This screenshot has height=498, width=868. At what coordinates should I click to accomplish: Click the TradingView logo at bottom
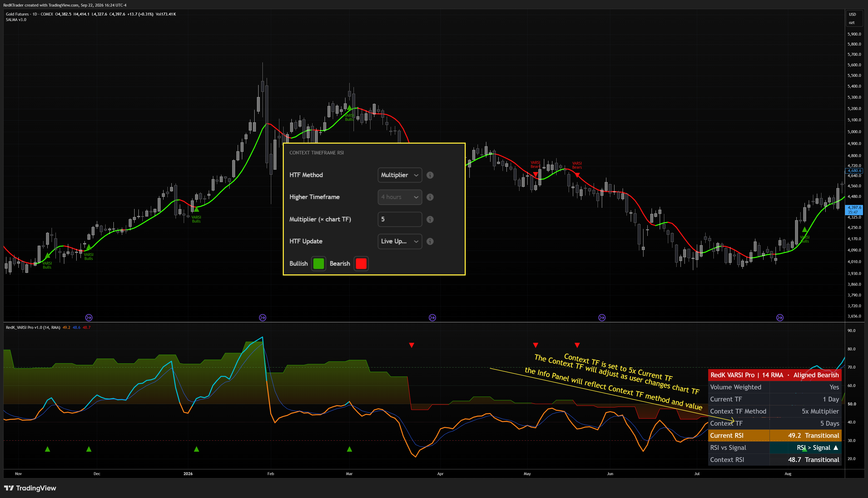point(30,488)
